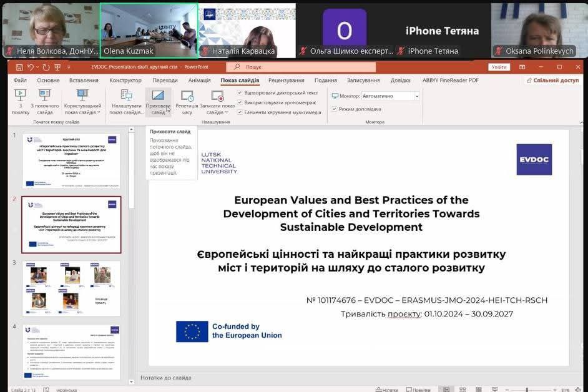Switch to the Записування tab
This screenshot has height=392, width=588.
363,81
